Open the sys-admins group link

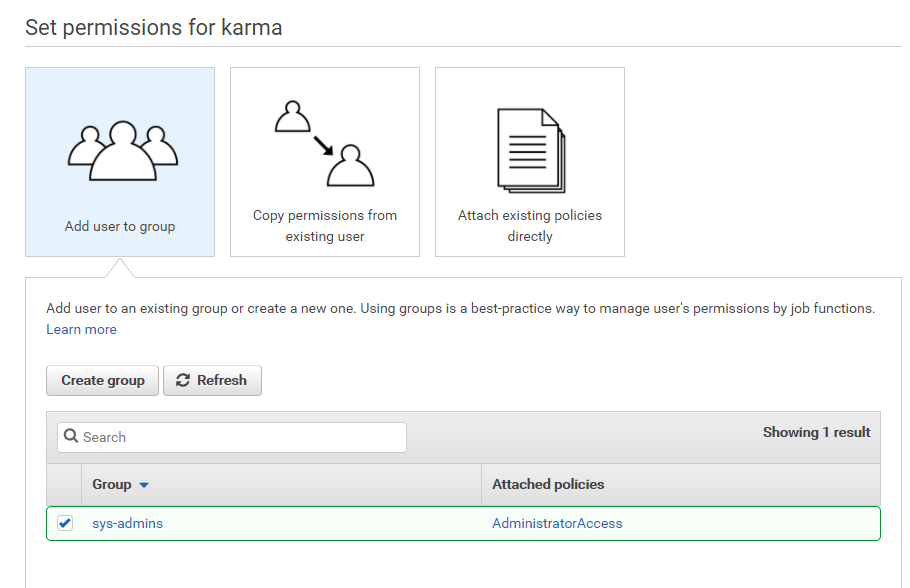click(x=127, y=523)
